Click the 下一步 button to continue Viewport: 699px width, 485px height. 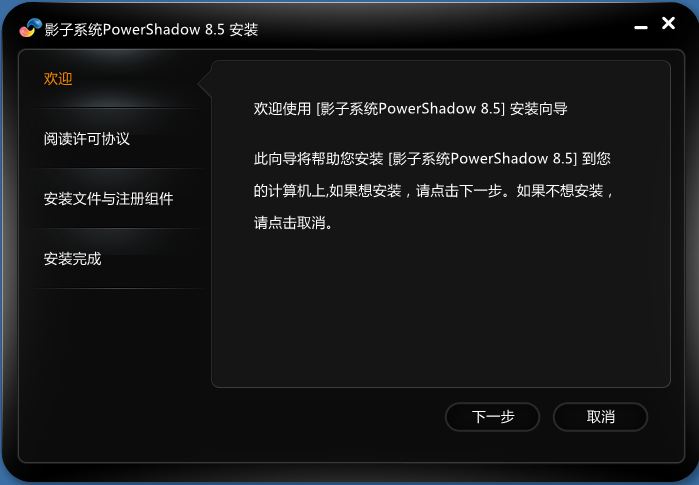(x=493, y=417)
